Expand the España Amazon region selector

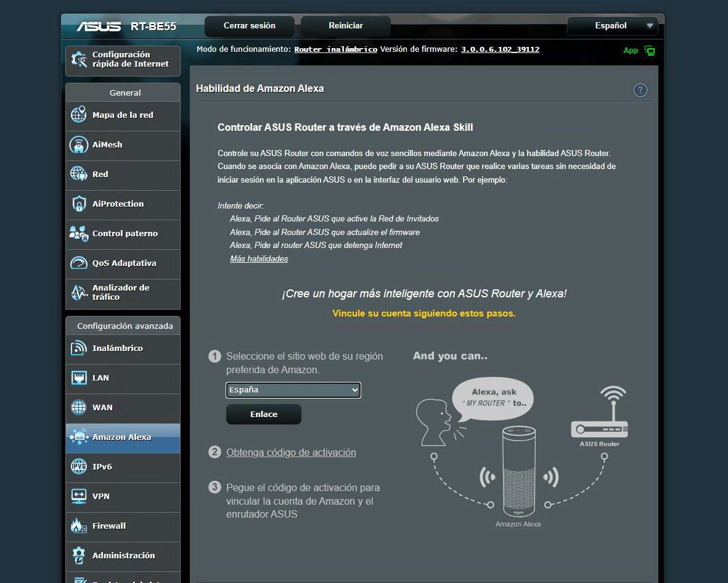pos(293,390)
